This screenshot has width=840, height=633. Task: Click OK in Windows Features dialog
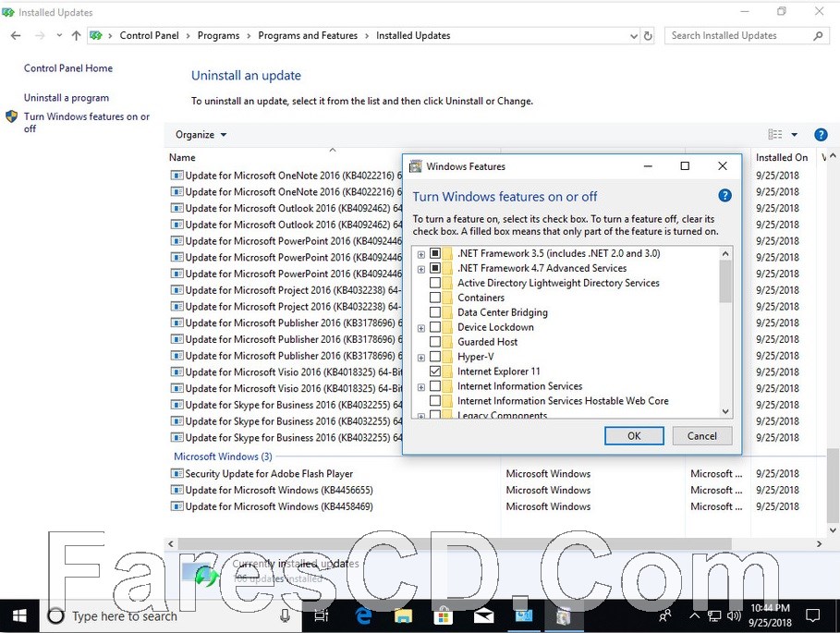pyautogui.click(x=634, y=435)
